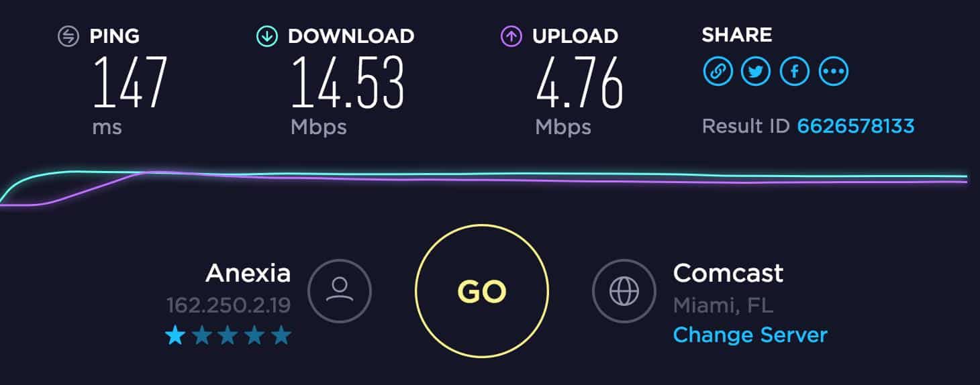The image size is (980, 385).
Task: Rate the provider with the first star
Action: (x=175, y=335)
